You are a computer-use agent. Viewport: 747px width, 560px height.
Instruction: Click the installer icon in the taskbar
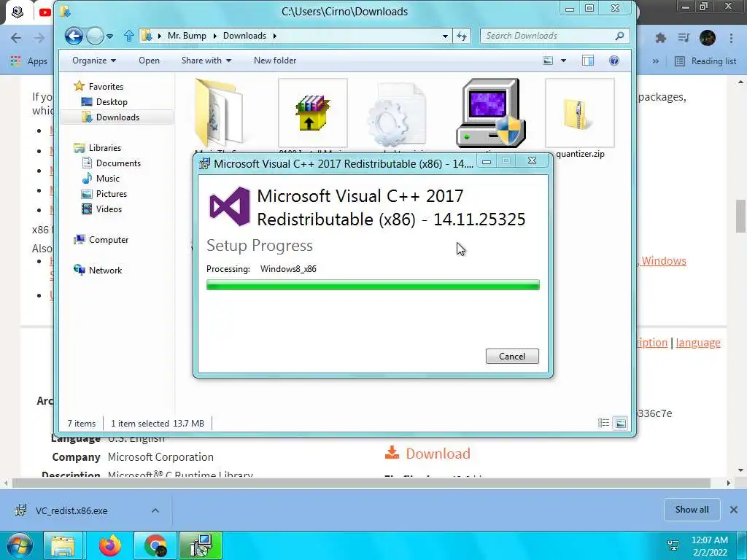pos(201,545)
